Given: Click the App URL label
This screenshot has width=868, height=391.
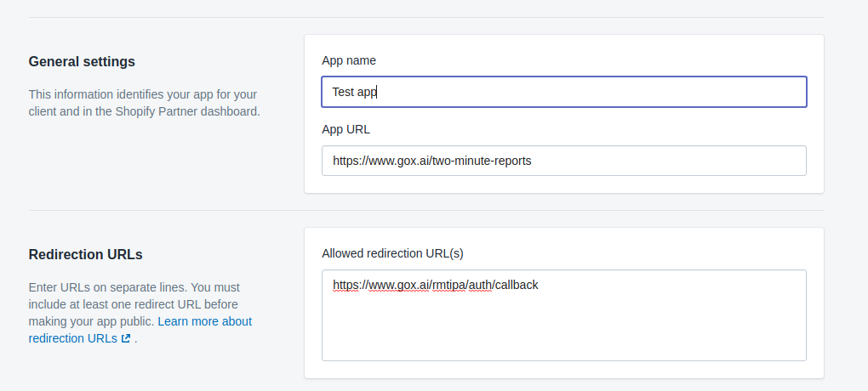Looking at the screenshot, I should [x=346, y=129].
